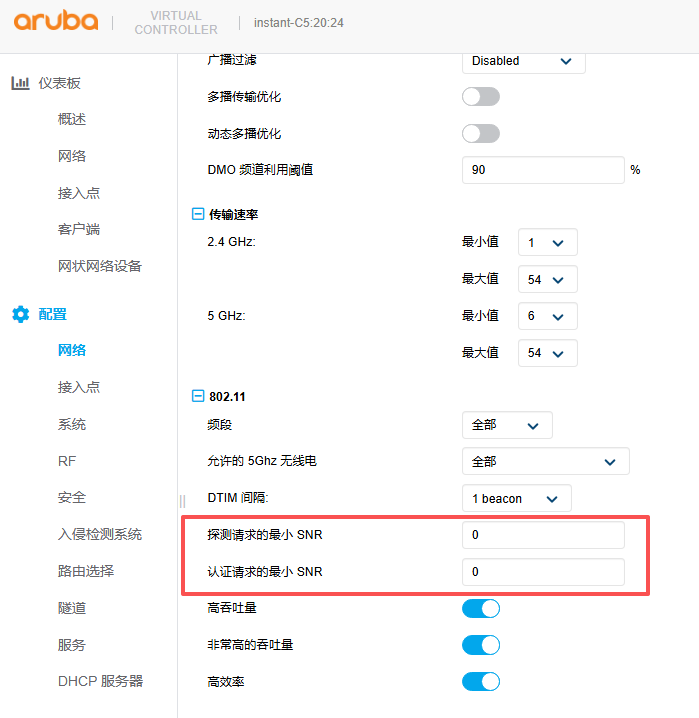Select 入侵检测系统 in sidebar

[x=100, y=534]
